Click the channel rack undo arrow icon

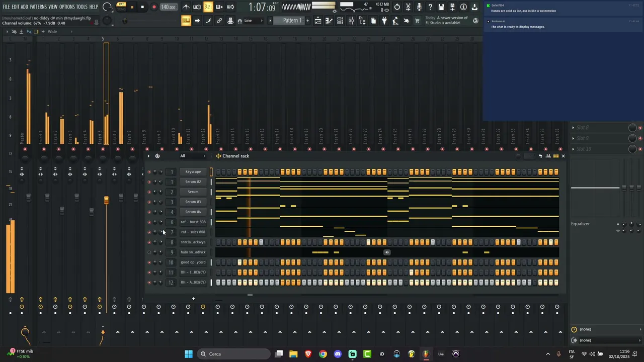[540, 156]
